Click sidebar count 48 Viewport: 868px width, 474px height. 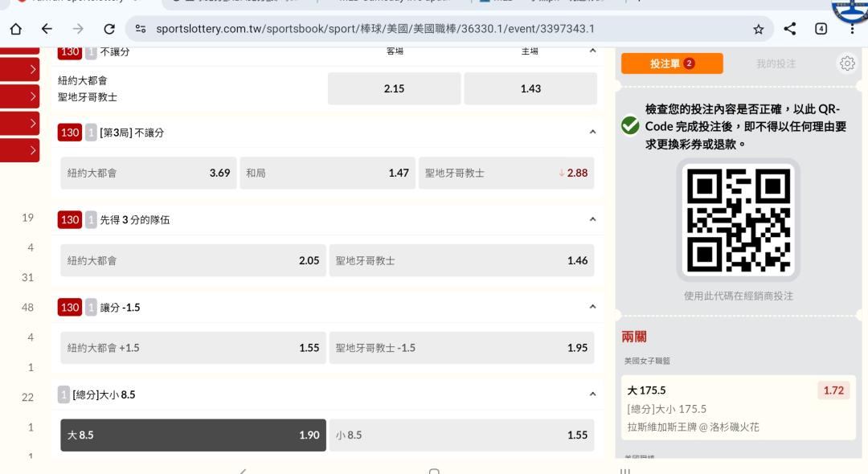27,308
